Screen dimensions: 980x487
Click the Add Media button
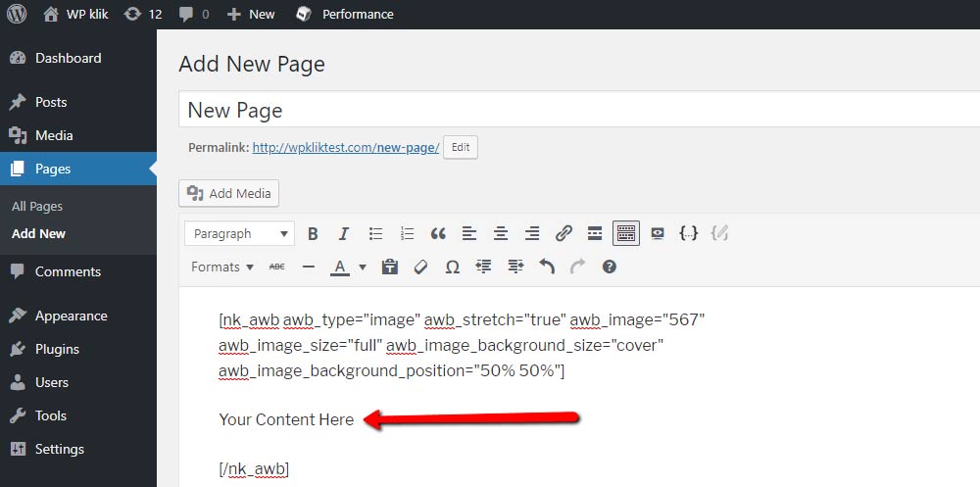228,193
